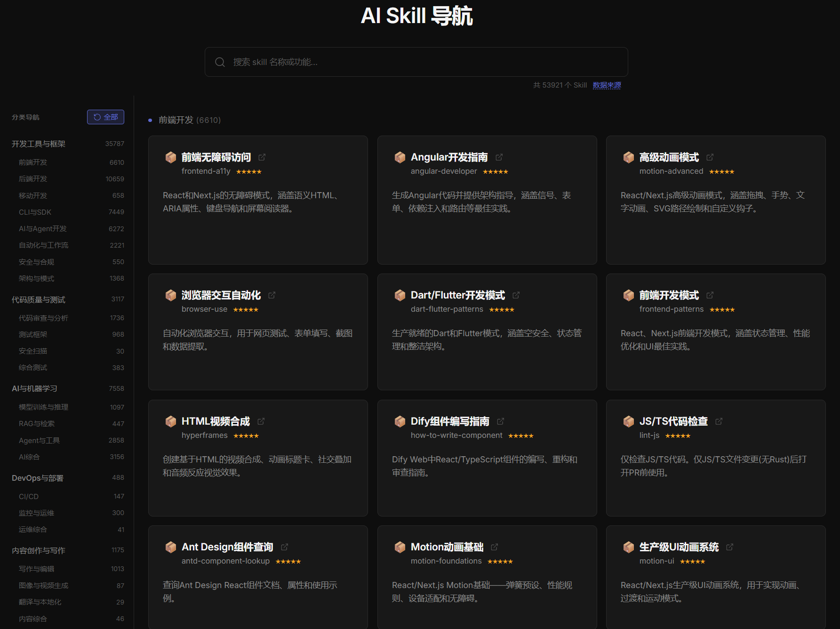Click the package icon of 前端无障碍访问

pos(171,157)
